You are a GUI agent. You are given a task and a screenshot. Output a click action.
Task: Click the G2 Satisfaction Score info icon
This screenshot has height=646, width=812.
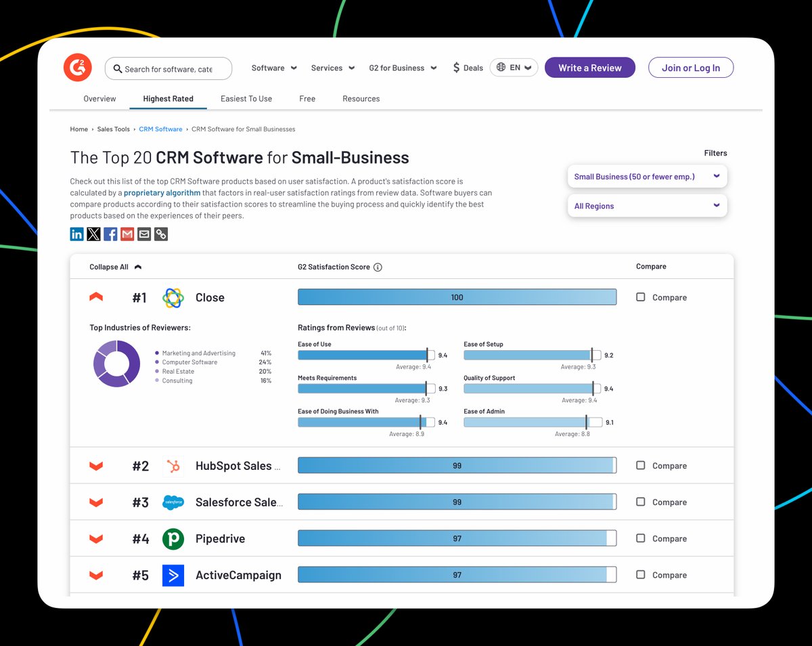(378, 267)
